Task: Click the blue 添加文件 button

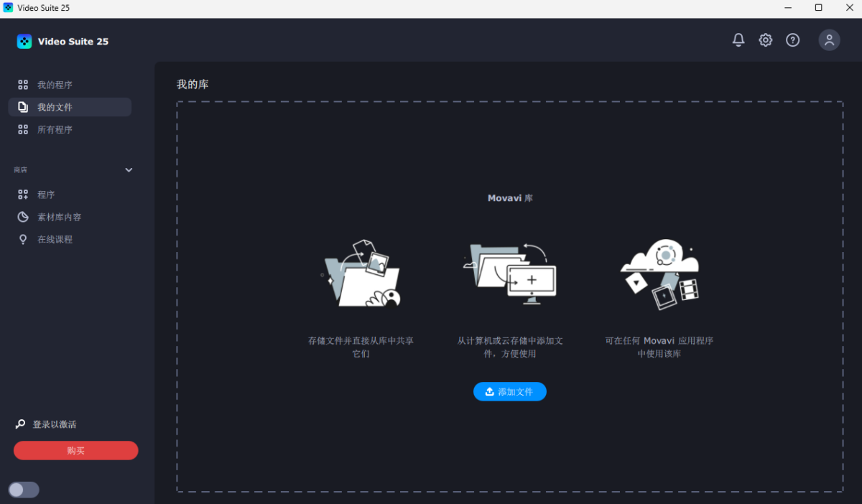Action: coord(510,391)
